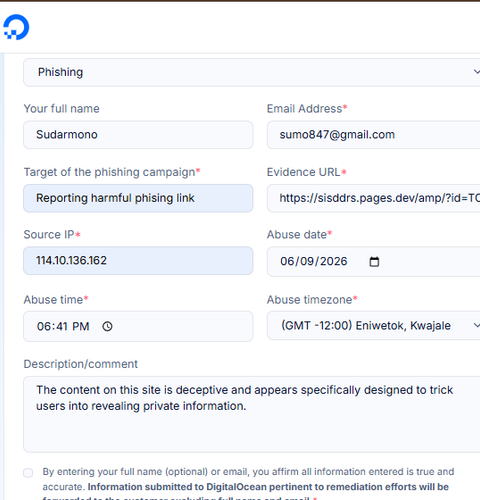The width and height of the screenshot is (480, 500).
Task: Click the Evidence URL input
Action: point(373,198)
